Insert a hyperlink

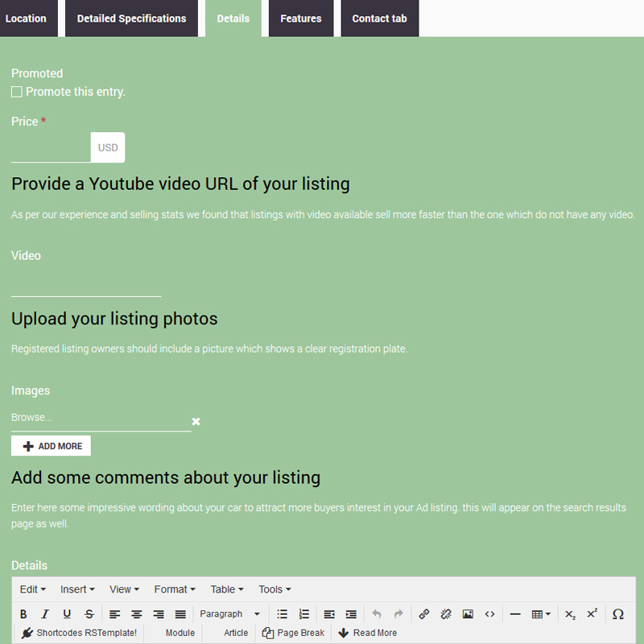coord(424,614)
